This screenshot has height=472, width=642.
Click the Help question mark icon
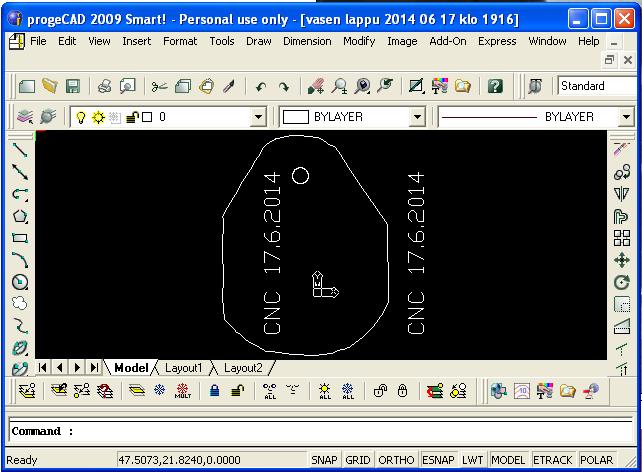(494, 87)
